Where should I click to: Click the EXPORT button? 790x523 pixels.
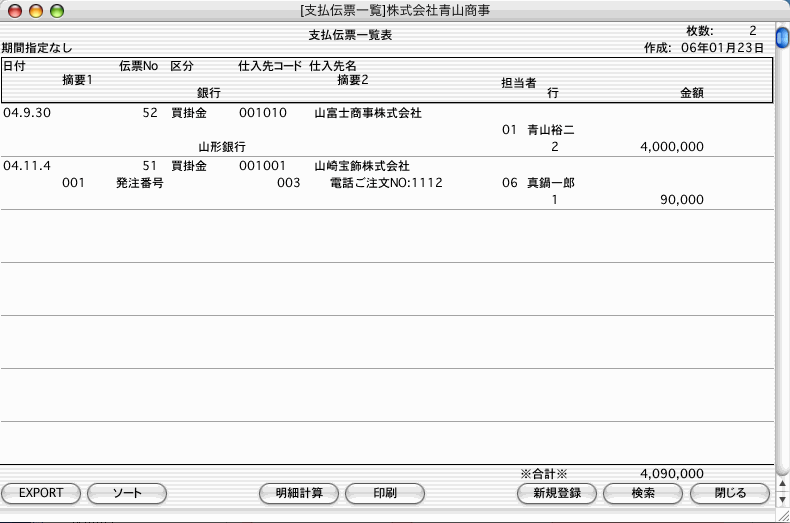(x=41, y=493)
